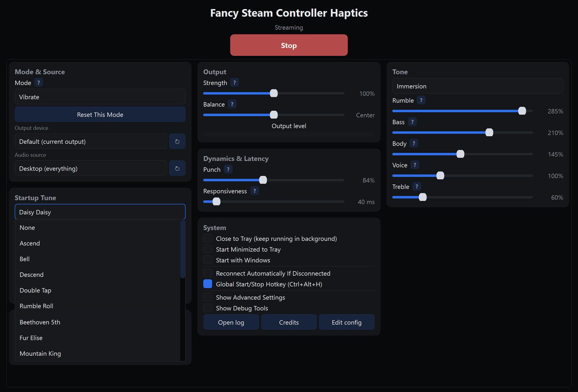Click the Body help icon
578x392 pixels.
pos(414,143)
